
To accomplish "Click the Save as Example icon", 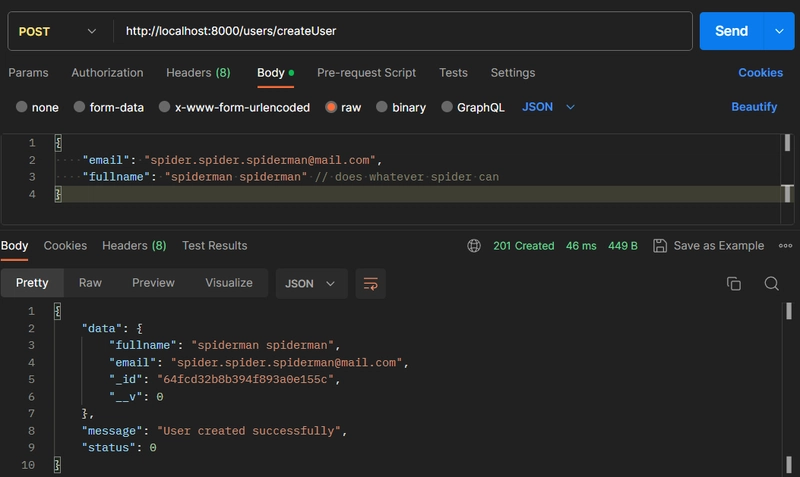I will coord(660,246).
